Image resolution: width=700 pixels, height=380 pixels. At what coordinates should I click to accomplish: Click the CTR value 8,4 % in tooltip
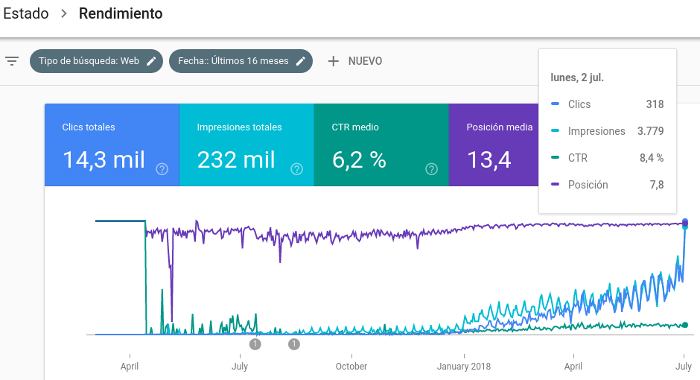coord(651,158)
